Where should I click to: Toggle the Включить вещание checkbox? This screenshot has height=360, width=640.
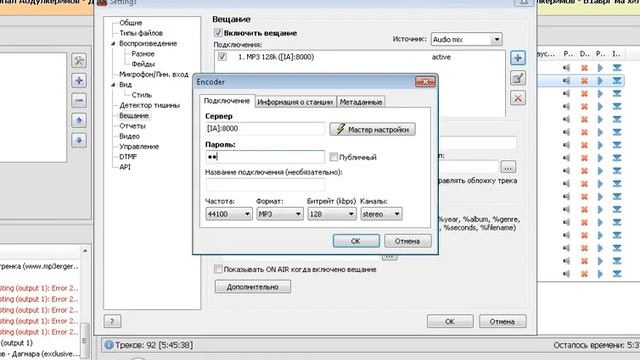pos(218,33)
